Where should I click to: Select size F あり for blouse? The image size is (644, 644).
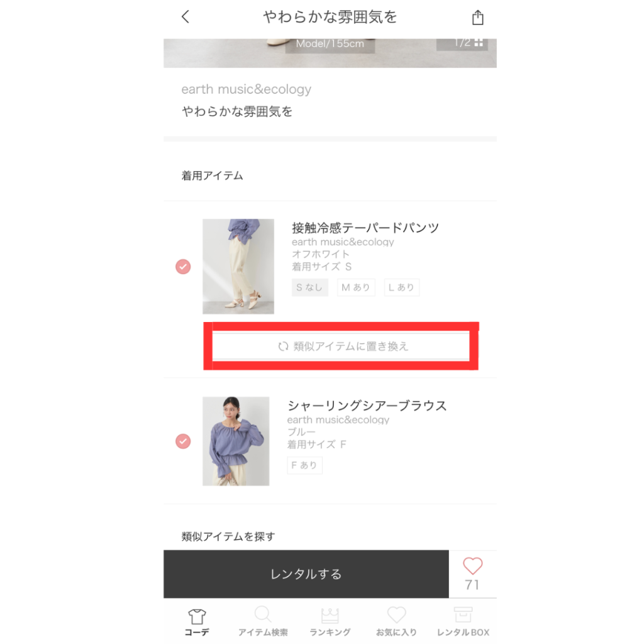pyautogui.click(x=304, y=465)
